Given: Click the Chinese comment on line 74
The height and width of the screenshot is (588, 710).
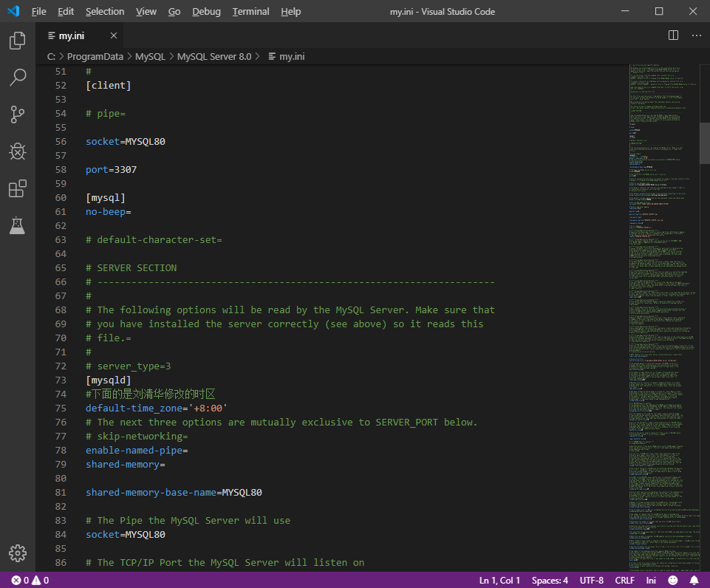Looking at the screenshot, I should [150, 394].
